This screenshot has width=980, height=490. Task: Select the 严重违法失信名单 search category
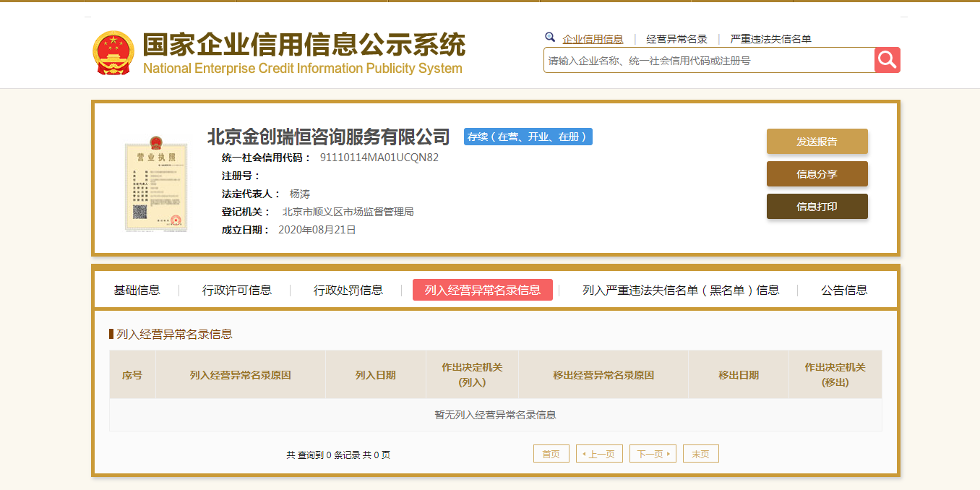point(770,39)
